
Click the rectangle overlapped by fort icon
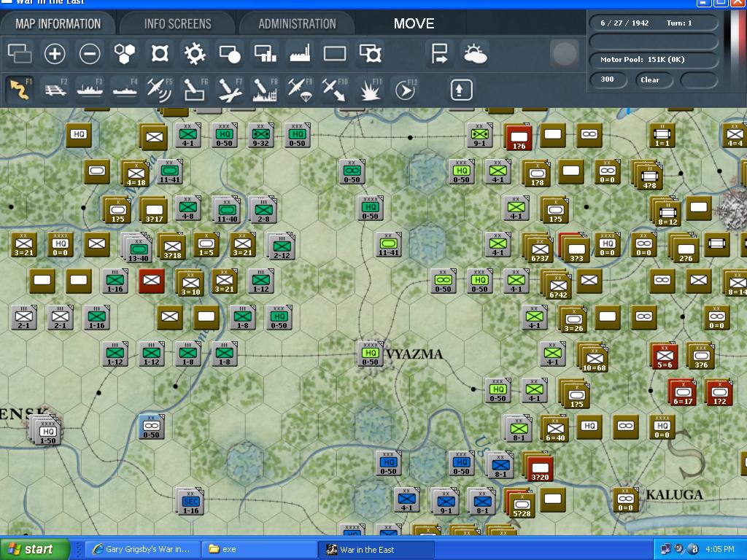click(370, 53)
